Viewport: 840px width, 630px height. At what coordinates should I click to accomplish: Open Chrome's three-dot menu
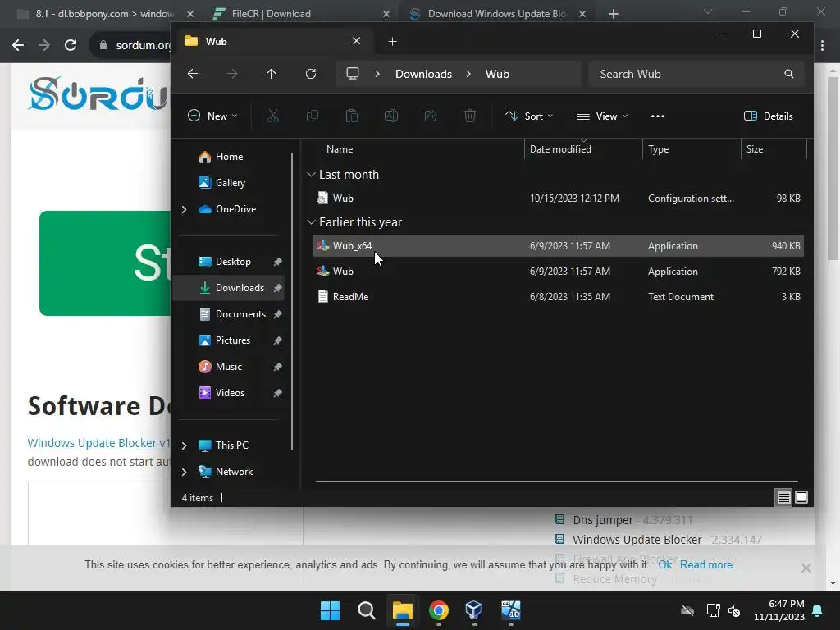point(822,46)
